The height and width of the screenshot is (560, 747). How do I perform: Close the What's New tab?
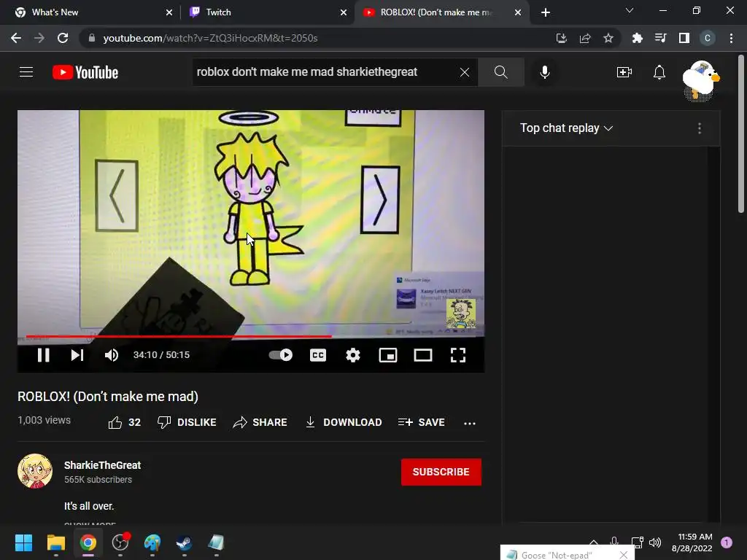pos(169,12)
